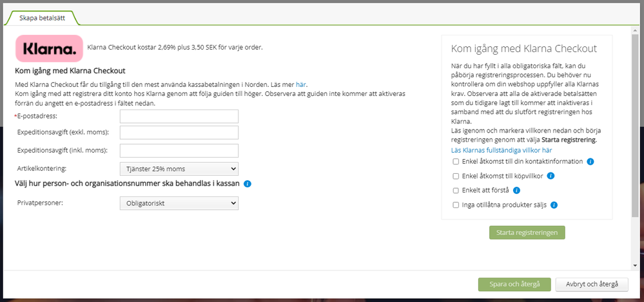Click Avbryt och återgå
The image size is (644, 302).
point(592,285)
